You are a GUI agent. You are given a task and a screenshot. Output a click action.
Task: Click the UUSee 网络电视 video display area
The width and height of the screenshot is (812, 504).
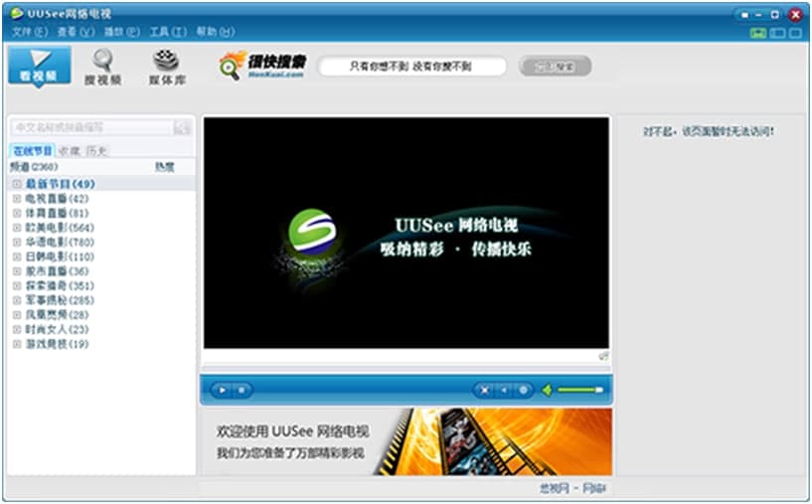406,233
